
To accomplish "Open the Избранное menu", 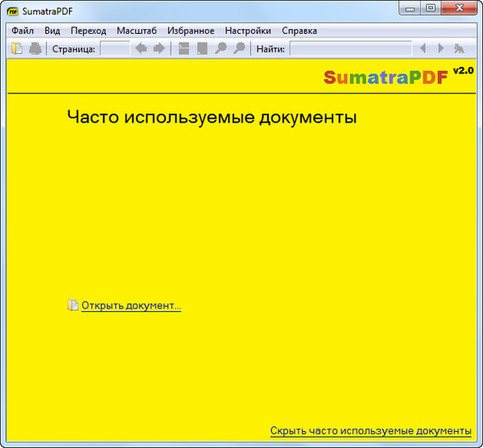I will [x=191, y=31].
